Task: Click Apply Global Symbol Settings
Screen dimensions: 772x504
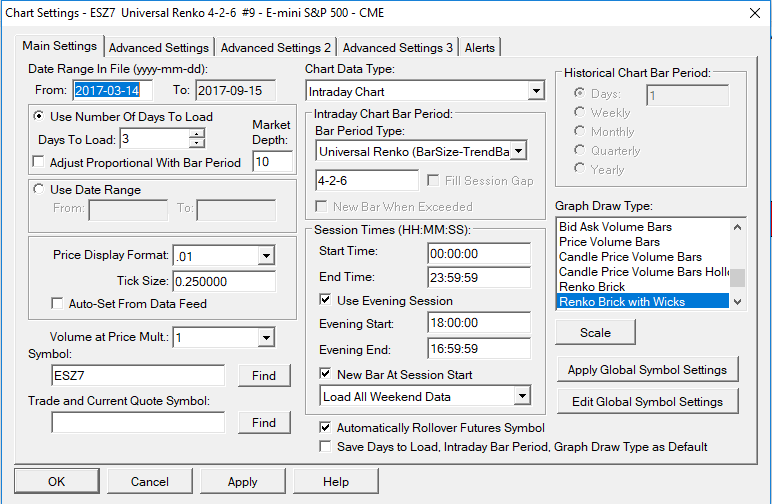Action: coord(647,369)
